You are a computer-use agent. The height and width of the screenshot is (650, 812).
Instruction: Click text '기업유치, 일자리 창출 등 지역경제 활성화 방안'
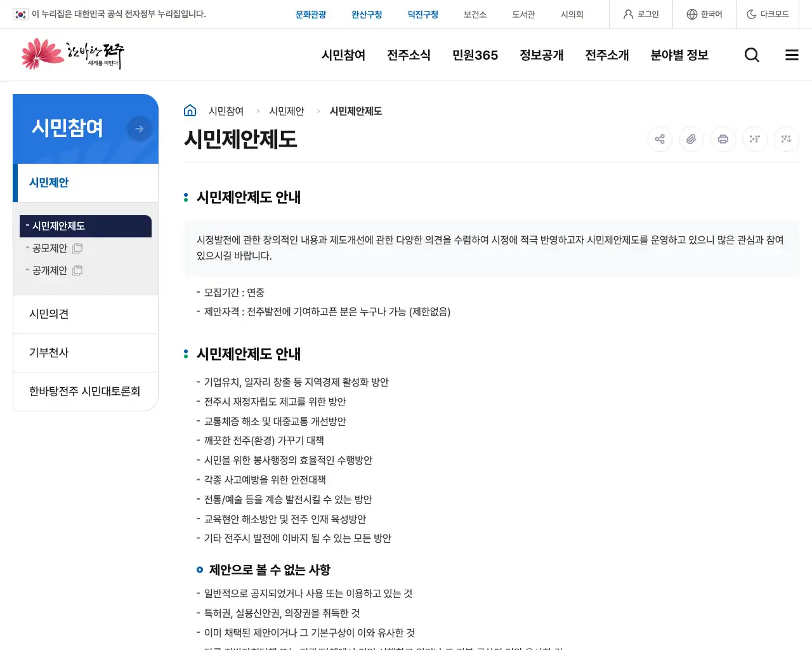(x=296, y=382)
